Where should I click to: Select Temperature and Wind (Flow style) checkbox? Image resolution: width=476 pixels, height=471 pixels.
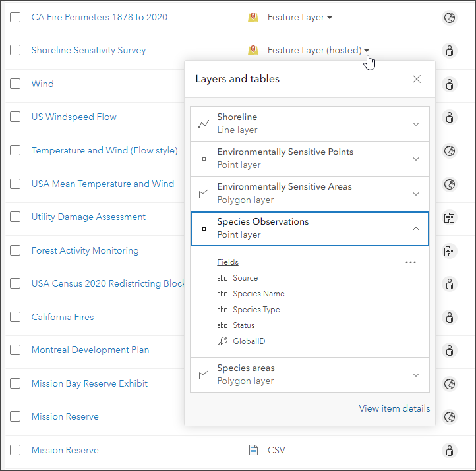pyautogui.click(x=15, y=150)
